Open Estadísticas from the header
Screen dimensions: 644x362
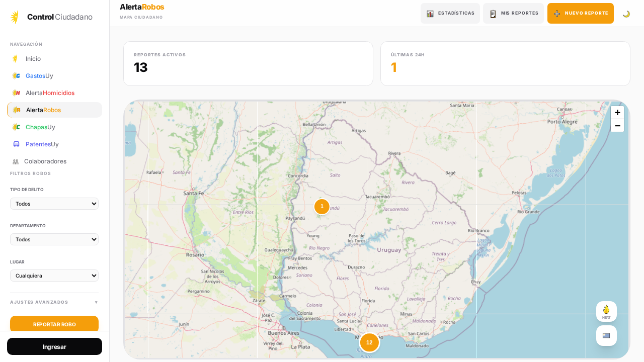450,13
